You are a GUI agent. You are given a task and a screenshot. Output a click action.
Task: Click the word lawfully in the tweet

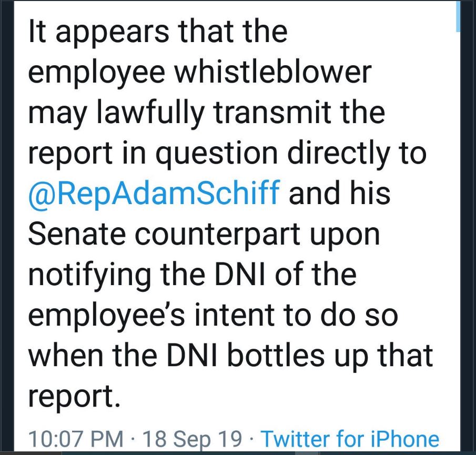pyautogui.click(x=150, y=114)
